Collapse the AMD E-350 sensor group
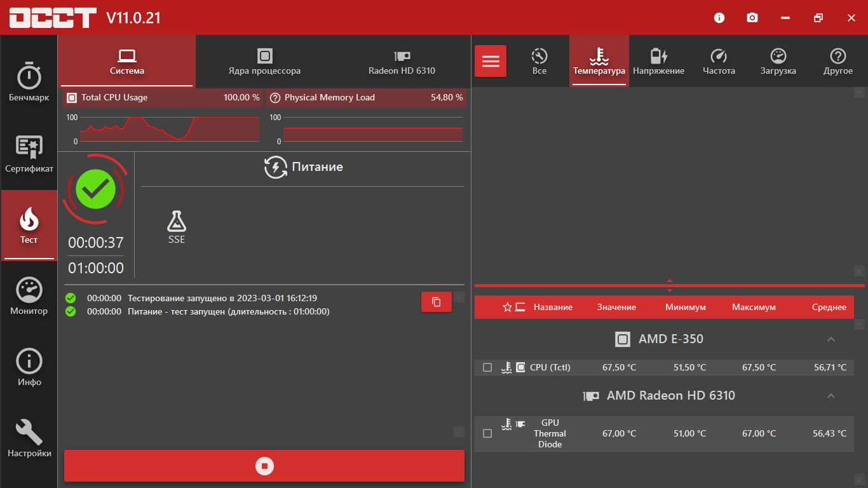 pyautogui.click(x=831, y=339)
